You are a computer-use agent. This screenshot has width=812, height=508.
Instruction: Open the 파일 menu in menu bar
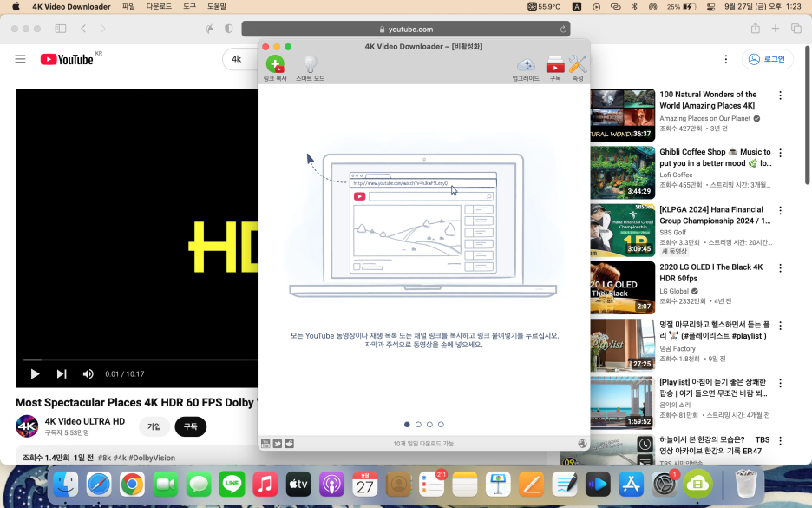pyautogui.click(x=128, y=6)
